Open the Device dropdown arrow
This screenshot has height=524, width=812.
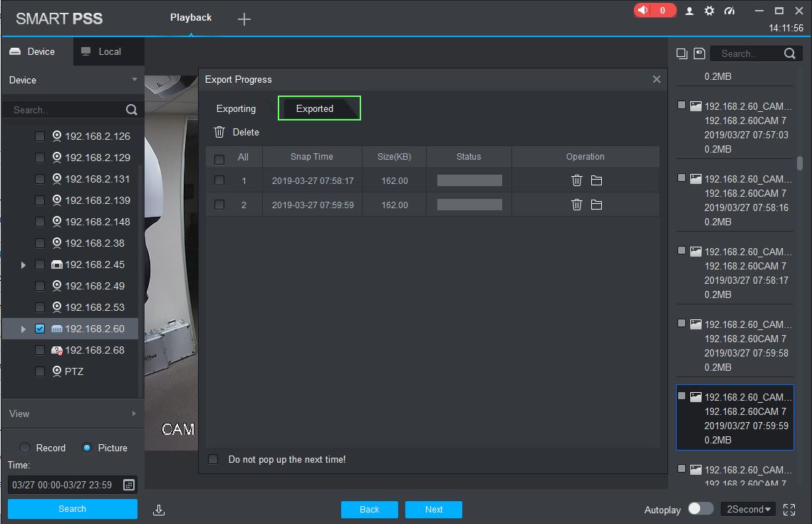click(x=134, y=80)
